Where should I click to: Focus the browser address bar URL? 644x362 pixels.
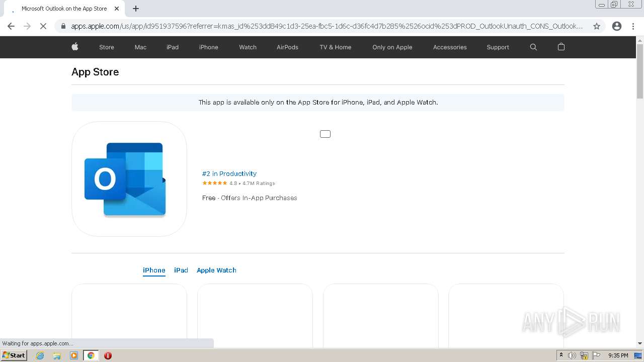(327, 26)
